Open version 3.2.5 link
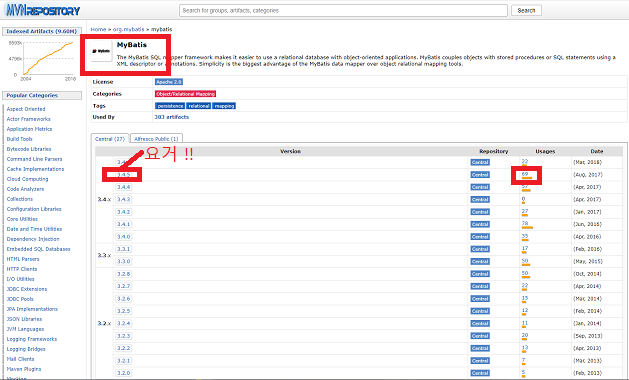 (124, 311)
